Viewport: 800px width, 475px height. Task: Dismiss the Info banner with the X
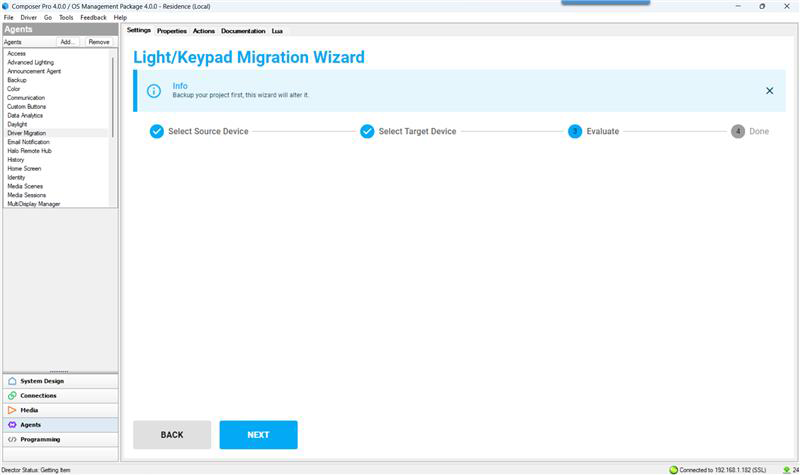tap(769, 91)
